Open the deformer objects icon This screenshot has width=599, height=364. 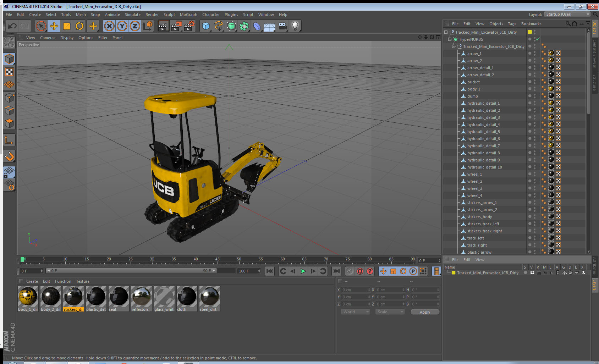click(257, 26)
